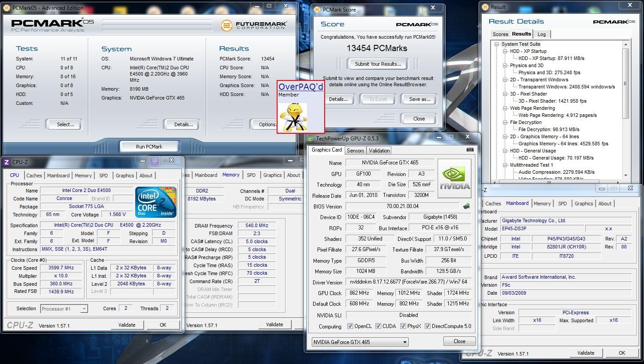
Task: Toggle the DirectCompute 5.0 checkbox
Action: point(427,326)
